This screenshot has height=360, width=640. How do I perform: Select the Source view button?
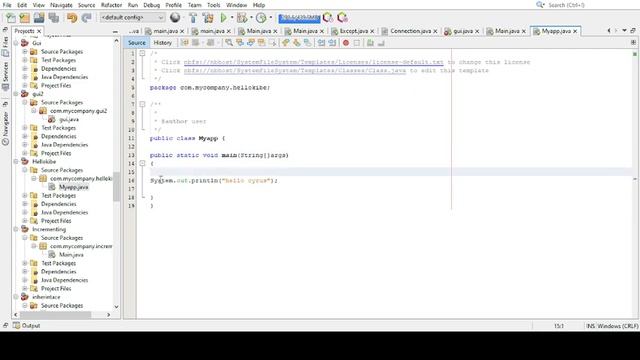tap(136, 43)
